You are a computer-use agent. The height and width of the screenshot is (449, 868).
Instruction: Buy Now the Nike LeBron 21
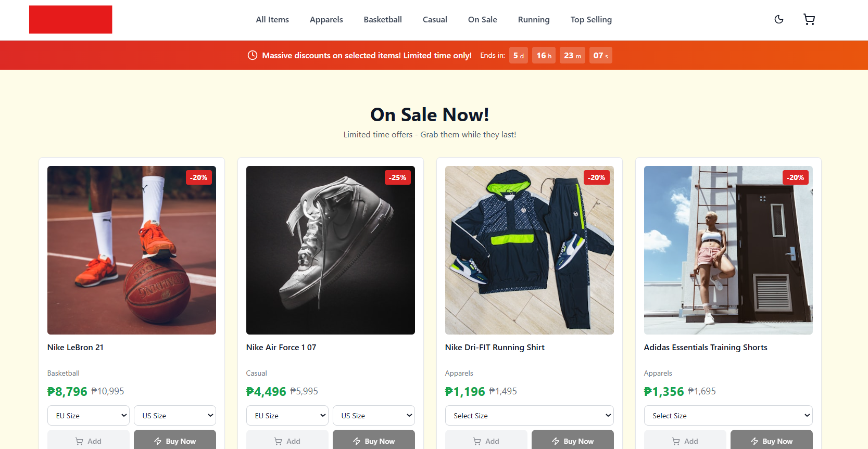click(x=175, y=440)
